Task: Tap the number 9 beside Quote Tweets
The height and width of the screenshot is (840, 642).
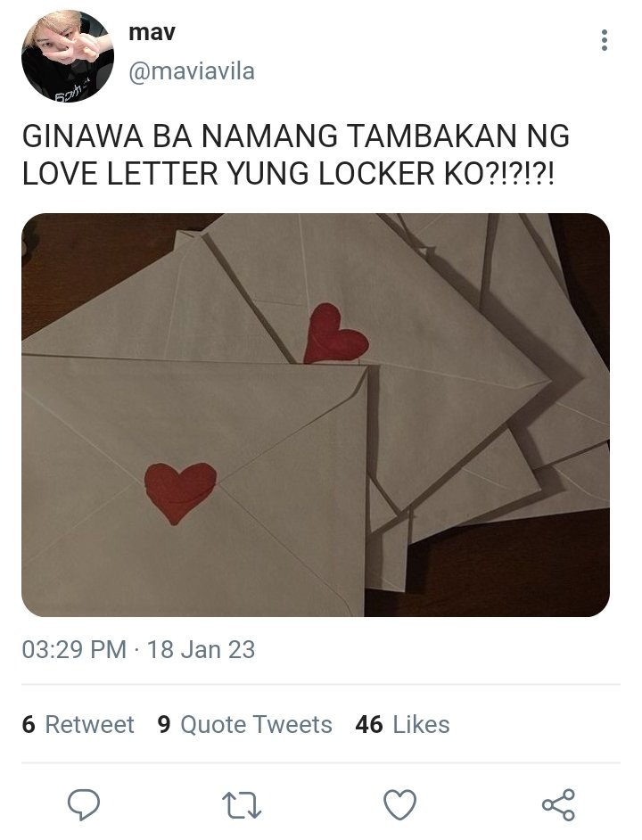Action: click(x=164, y=724)
